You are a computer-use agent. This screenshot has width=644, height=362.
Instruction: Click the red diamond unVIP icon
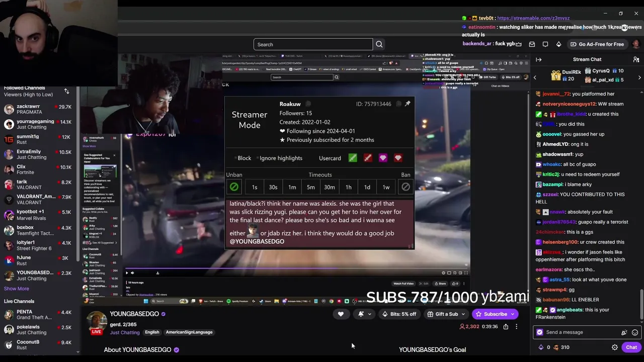coord(398,158)
